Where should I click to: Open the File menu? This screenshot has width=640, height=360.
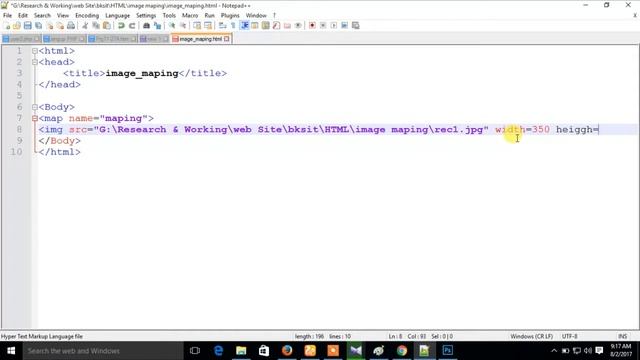[x=7, y=16]
